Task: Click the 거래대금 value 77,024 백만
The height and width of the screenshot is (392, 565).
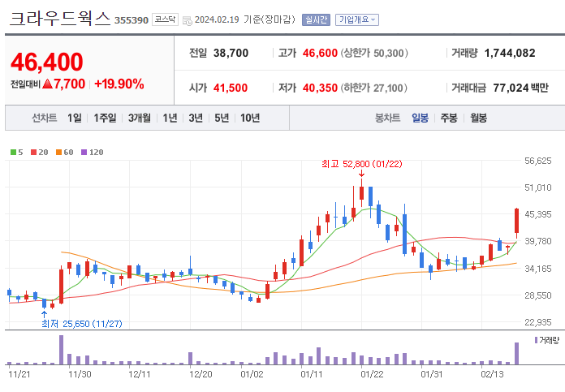Action: [x=520, y=88]
